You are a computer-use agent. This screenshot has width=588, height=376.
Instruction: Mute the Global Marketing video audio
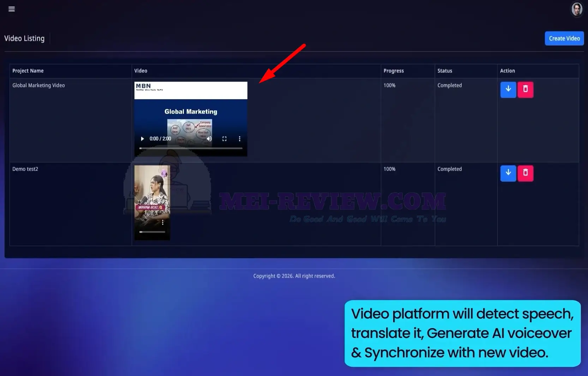209,139
